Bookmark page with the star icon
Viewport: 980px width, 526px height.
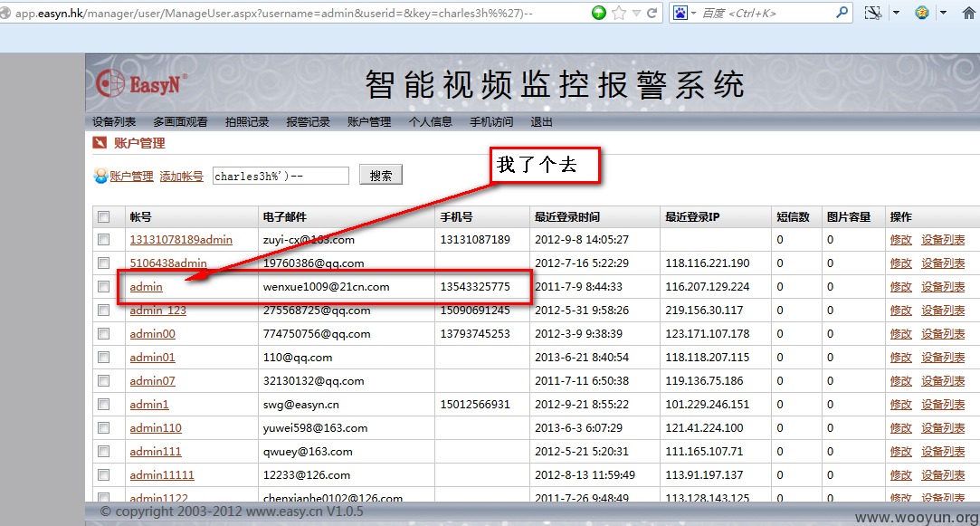pos(619,13)
